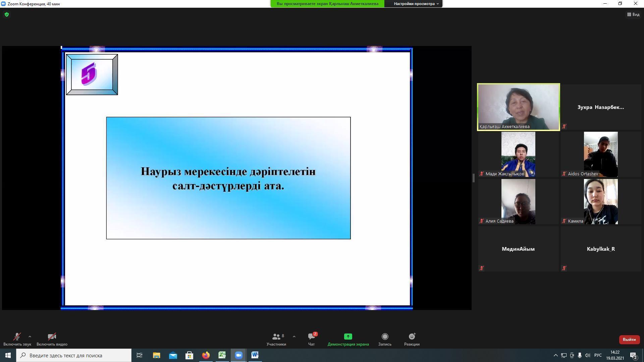This screenshot has width=644, height=362.
Task: Click the Запись record icon
Action: [x=385, y=337]
